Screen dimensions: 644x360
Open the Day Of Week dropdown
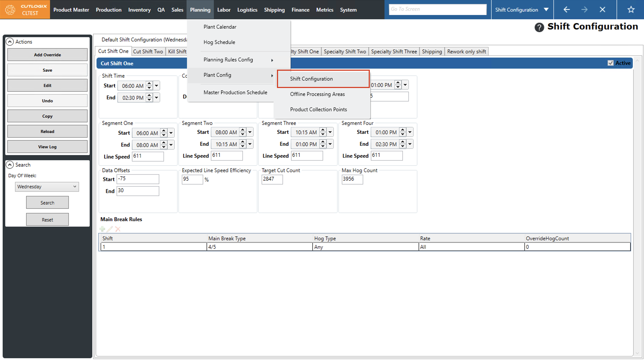point(47,187)
